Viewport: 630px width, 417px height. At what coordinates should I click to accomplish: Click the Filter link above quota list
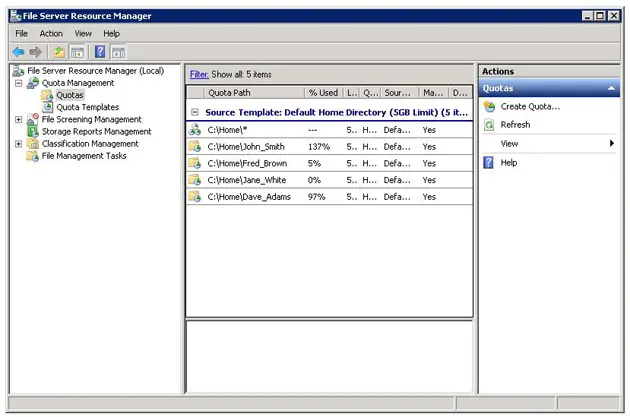point(199,74)
